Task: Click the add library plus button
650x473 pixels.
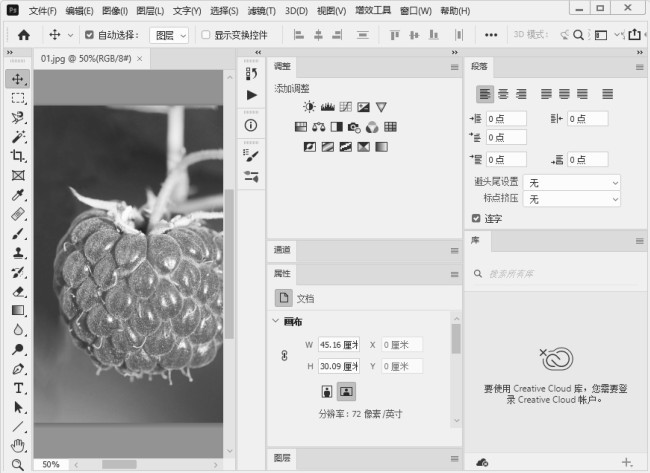Action: pos(627,462)
